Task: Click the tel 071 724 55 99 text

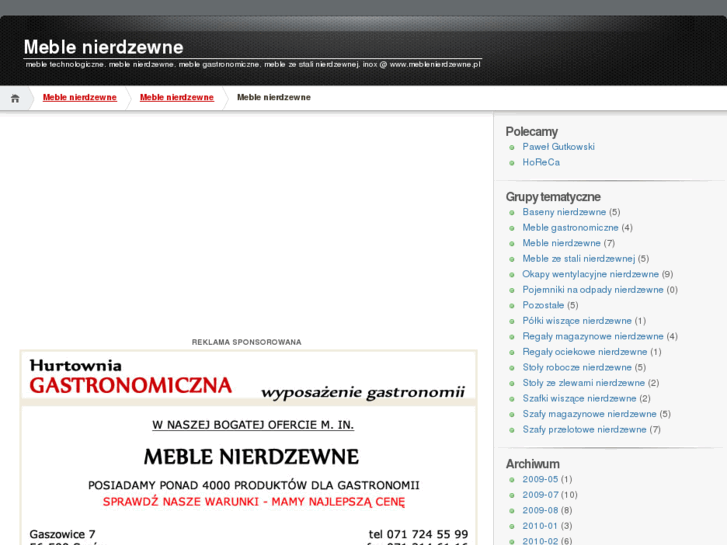Action: coord(418,534)
